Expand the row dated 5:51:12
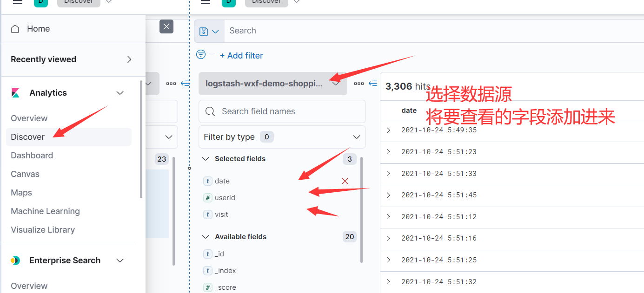 click(x=389, y=217)
